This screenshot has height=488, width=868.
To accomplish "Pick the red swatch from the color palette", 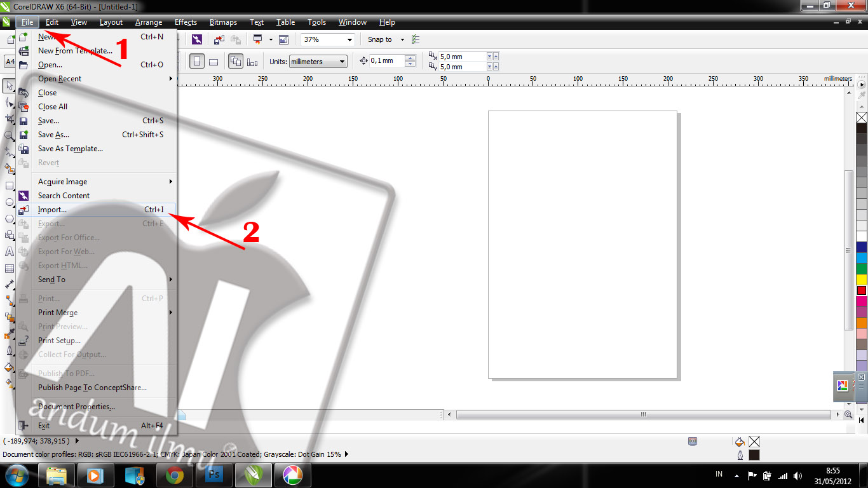I will coord(861,290).
